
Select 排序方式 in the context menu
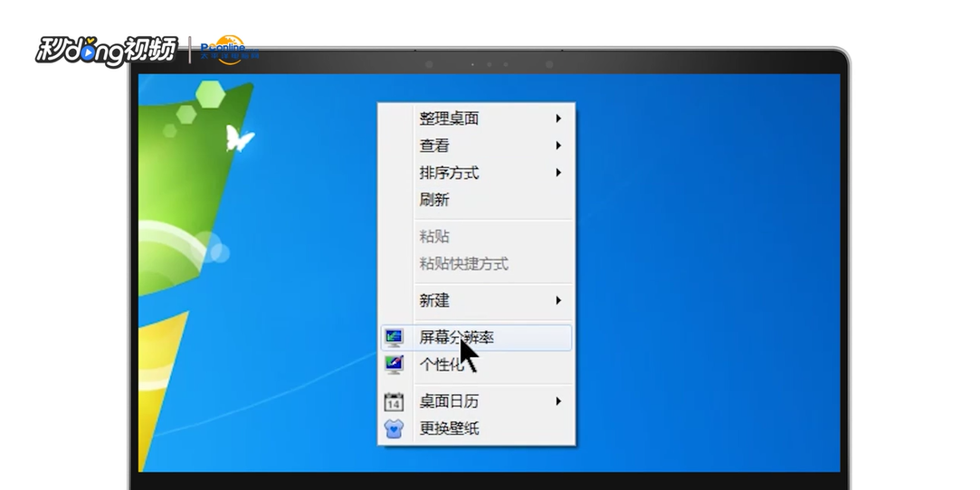click(476, 173)
